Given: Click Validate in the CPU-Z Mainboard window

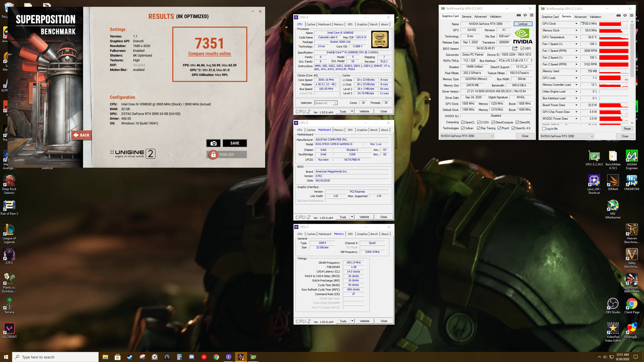Looking at the screenshot, I should (364, 217).
